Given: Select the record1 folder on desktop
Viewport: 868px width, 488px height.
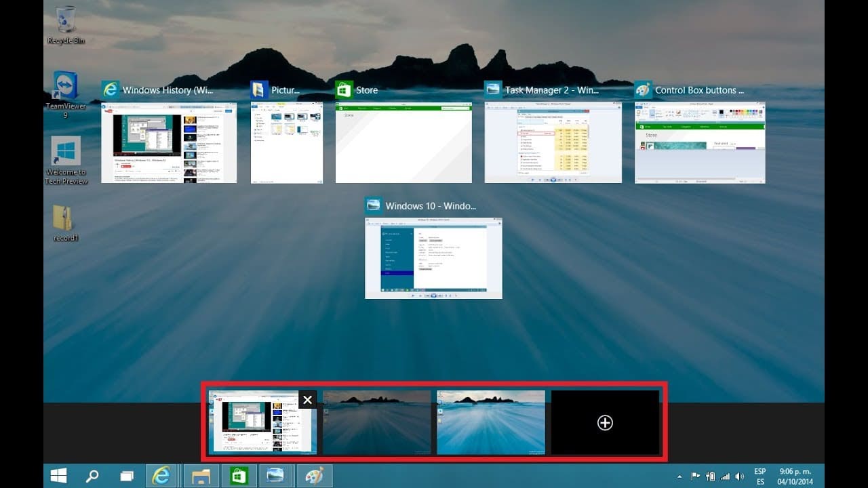Looking at the screenshot, I should click(x=66, y=223).
